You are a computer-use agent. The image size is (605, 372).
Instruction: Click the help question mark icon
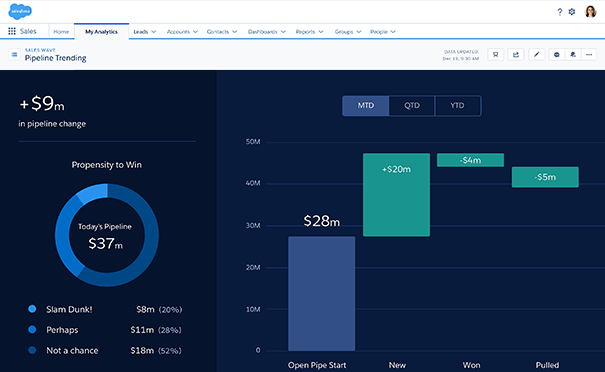click(x=560, y=12)
